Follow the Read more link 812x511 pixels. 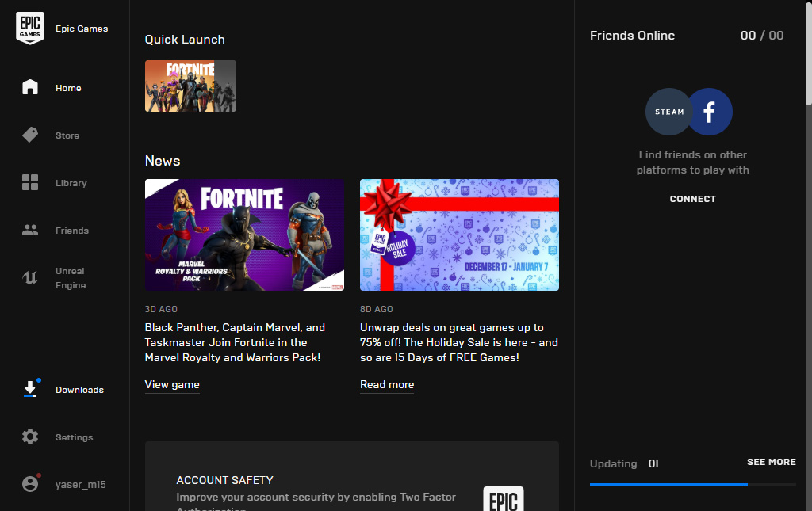pyautogui.click(x=387, y=385)
